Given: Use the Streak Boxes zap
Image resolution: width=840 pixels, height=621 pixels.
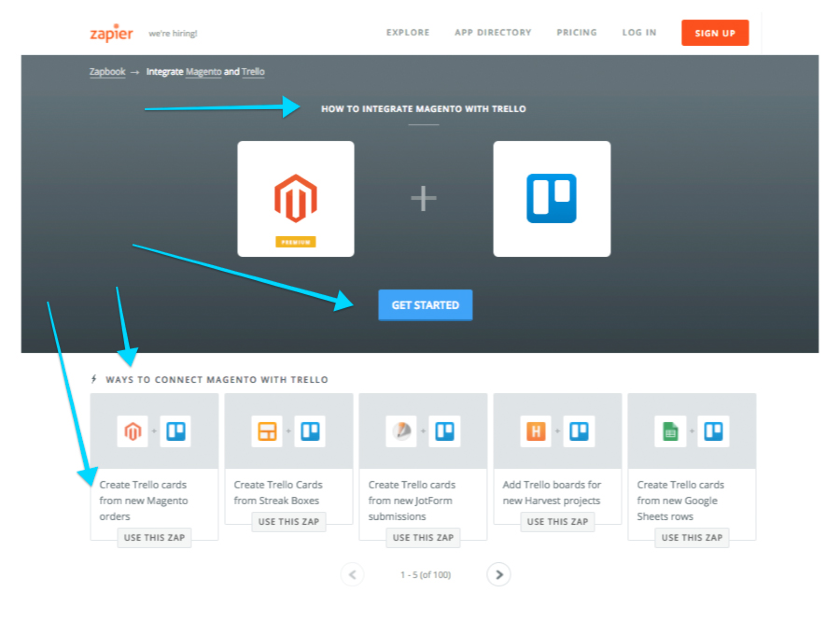Looking at the screenshot, I should pos(289,522).
